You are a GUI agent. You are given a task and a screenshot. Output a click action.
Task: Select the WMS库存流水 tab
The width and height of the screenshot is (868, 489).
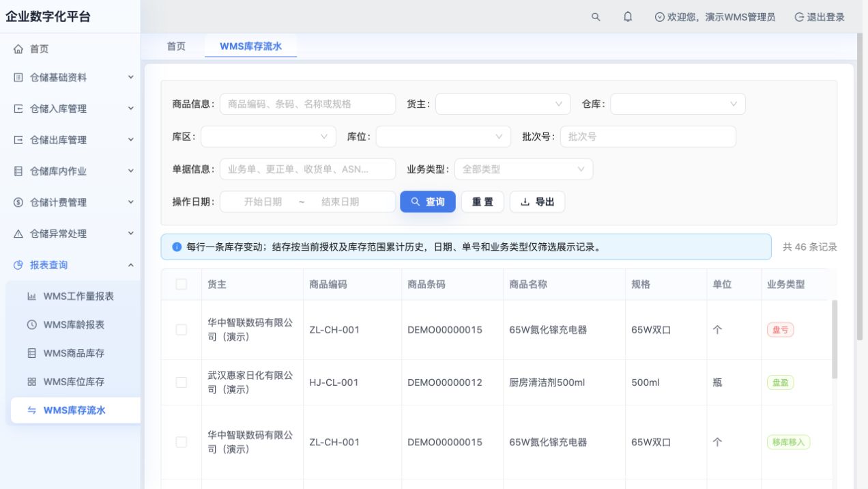[x=250, y=46]
